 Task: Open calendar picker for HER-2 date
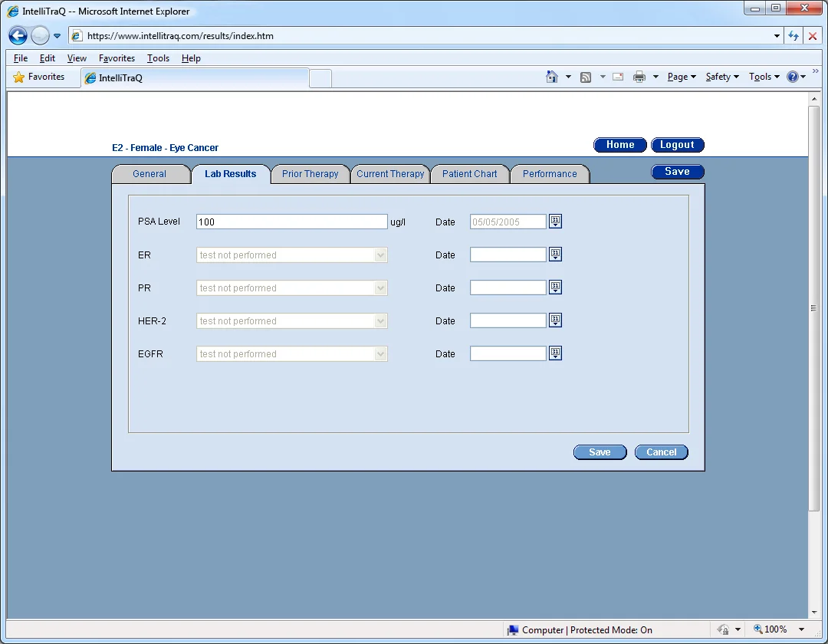point(555,320)
